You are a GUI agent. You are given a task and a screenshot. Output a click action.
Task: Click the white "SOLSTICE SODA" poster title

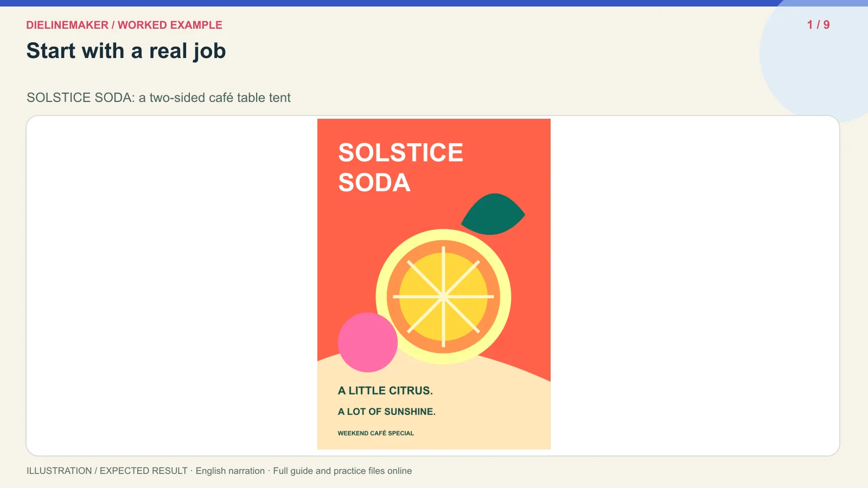[400, 167]
